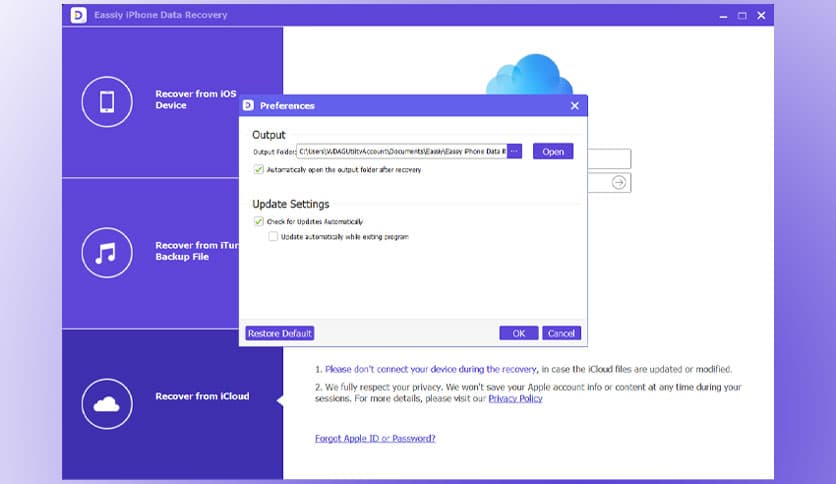Close the Preferences dialog
The image size is (836, 484).
[x=575, y=106]
